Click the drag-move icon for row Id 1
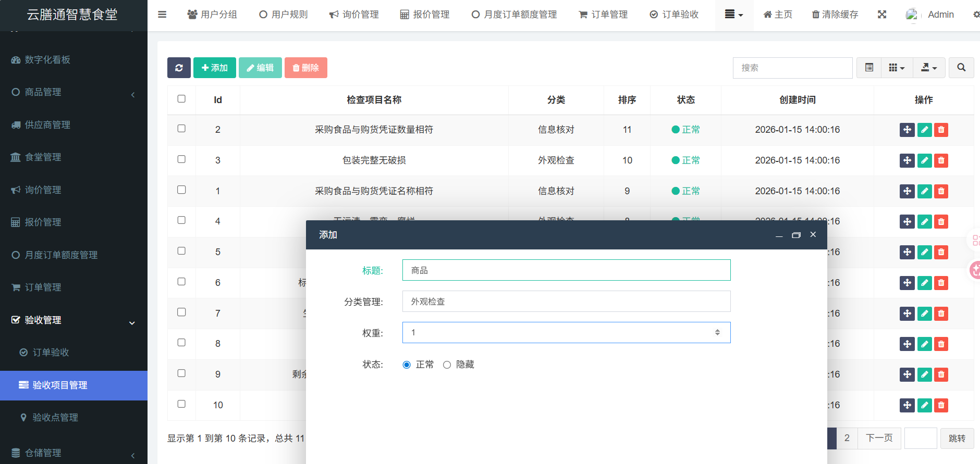980x464 pixels. [x=907, y=191]
